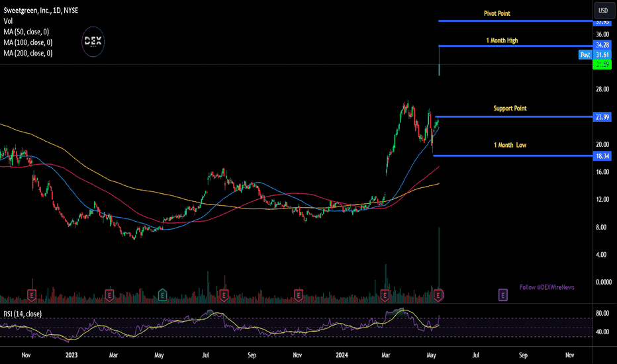This screenshot has height=364, width=617.
Task: Select the Vol indicator legend
Action: (x=8, y=21)
